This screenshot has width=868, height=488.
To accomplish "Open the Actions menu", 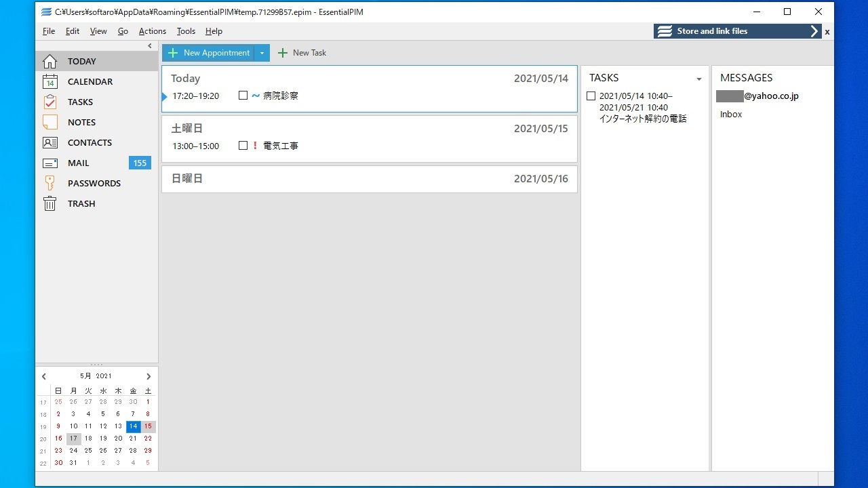I will click(x=153, y=31).
